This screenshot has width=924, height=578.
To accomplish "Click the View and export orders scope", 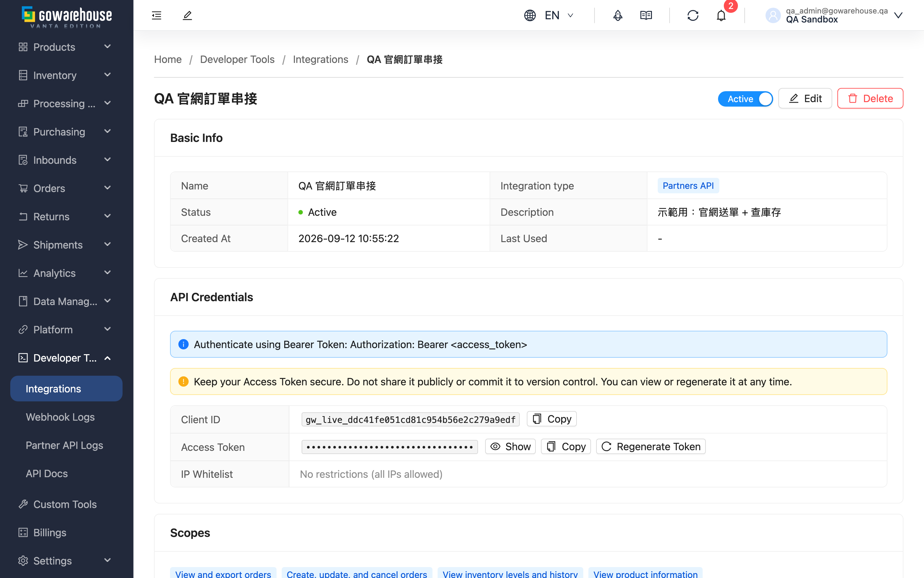I will coord(223,573).
